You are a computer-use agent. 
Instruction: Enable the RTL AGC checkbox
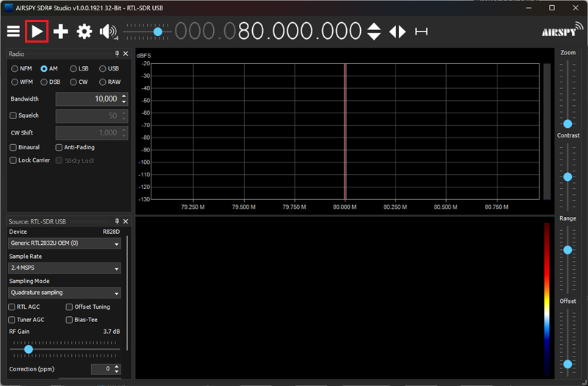tap(12, 307)
